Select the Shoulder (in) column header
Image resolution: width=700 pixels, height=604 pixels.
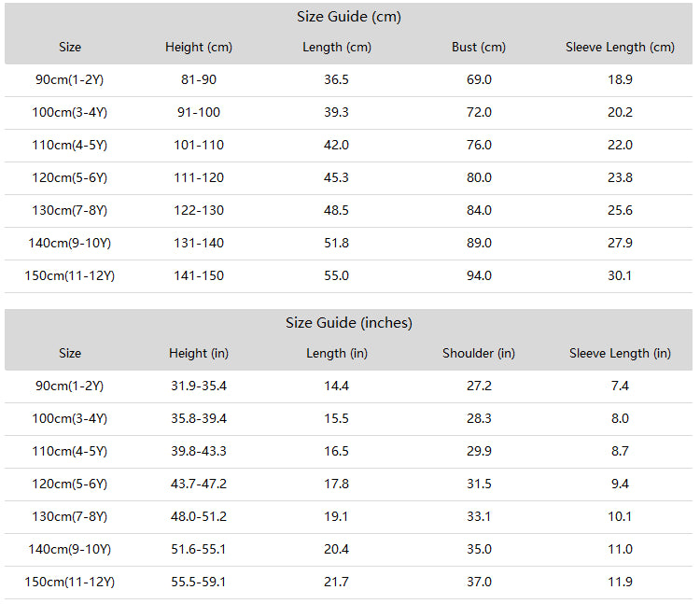tap(479, 353)
